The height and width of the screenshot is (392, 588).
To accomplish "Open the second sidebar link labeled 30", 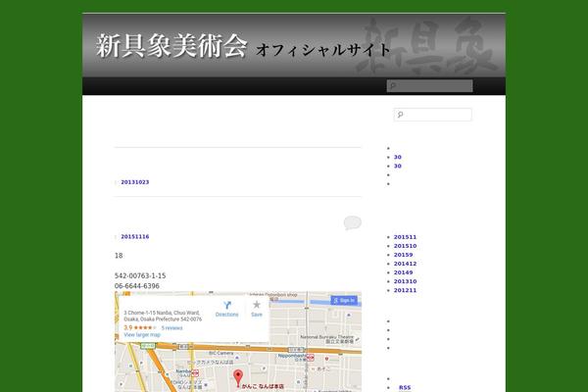I will (398, 167).
